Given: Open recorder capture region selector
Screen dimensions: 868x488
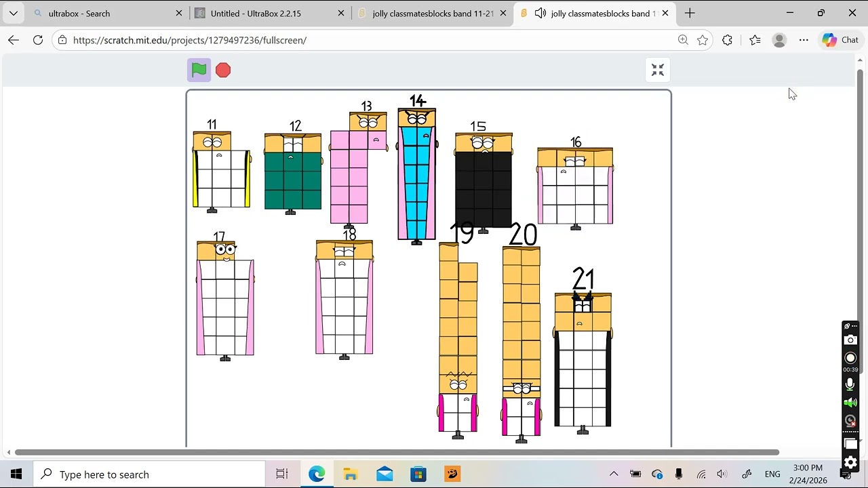Looking at the screenshot, I should point(850,444).
